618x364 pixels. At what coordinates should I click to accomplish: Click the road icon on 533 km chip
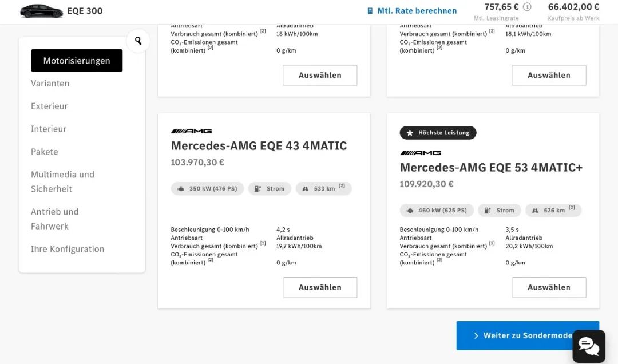point(305,189)
